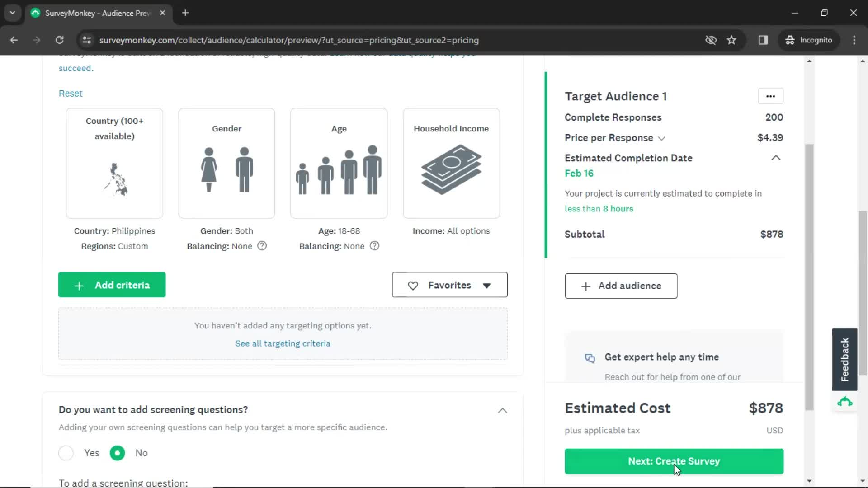Click the Next: Create Survey button
Screen dimensions: 868x488
[x=674, y=461]
